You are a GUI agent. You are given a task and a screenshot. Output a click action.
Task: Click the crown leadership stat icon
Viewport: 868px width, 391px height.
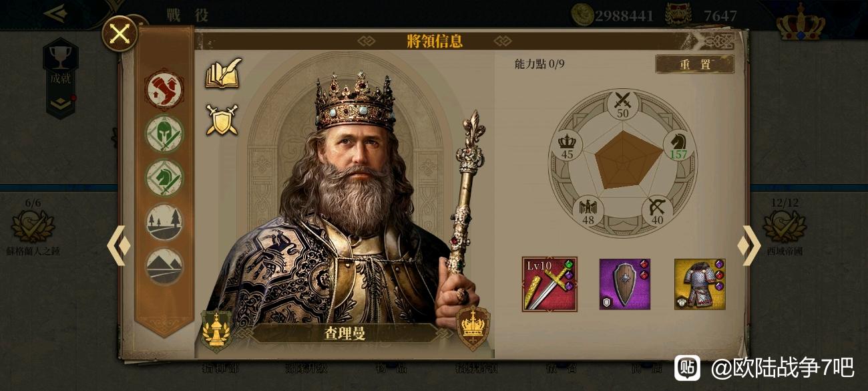coord(567,142)
